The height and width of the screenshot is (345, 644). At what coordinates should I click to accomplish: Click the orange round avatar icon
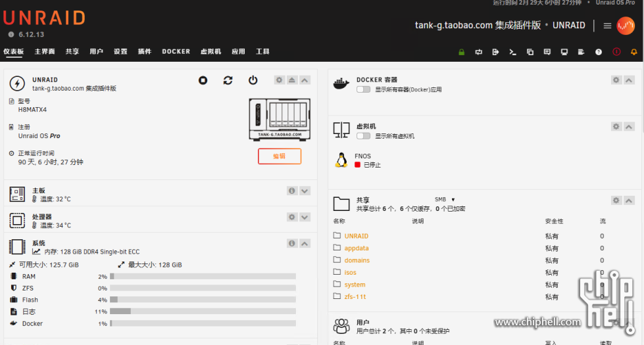coord(626,26)
